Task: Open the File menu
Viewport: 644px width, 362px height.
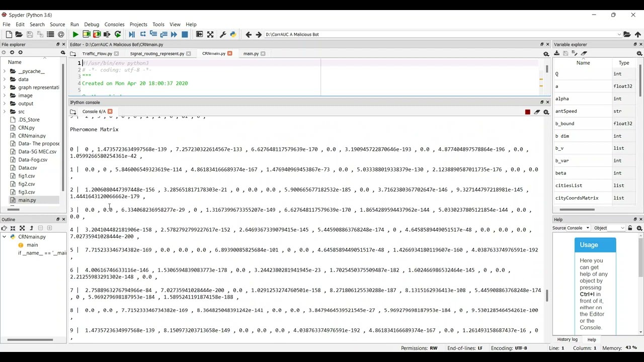Action: (x=7, y=24)
